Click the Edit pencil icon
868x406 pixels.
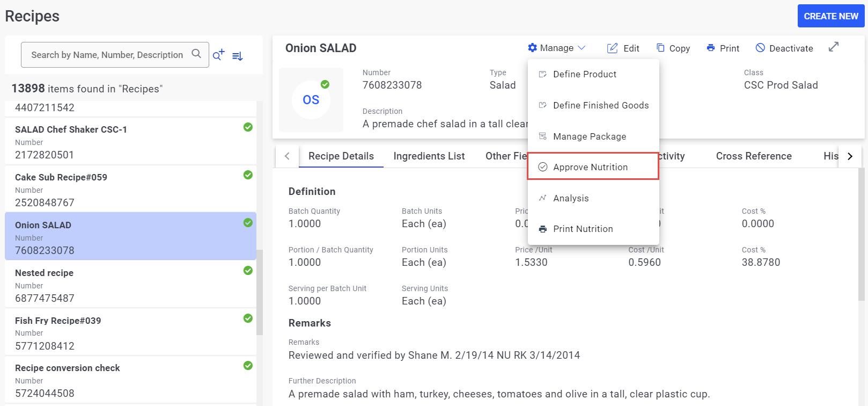click(612, 48)
